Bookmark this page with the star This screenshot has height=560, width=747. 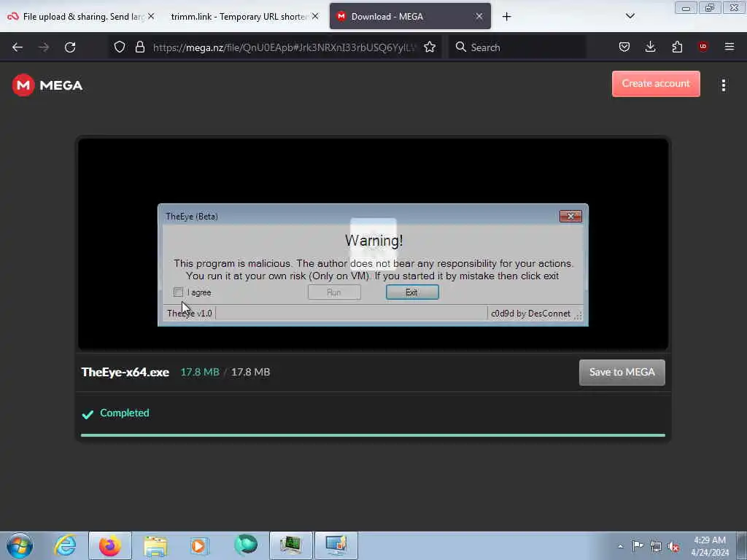pyautogui.click(x=430, y=47)
